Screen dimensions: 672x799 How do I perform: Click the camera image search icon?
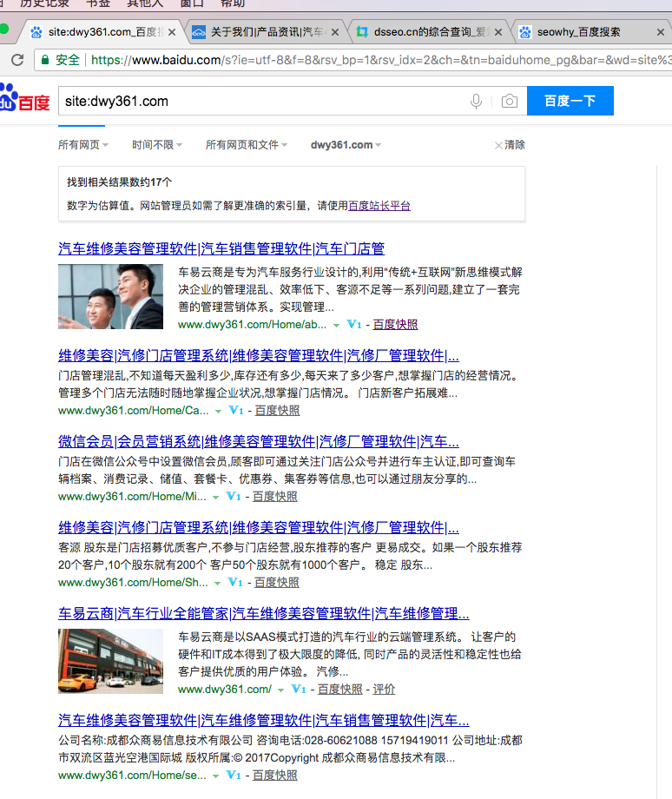(x=509, y=102)
